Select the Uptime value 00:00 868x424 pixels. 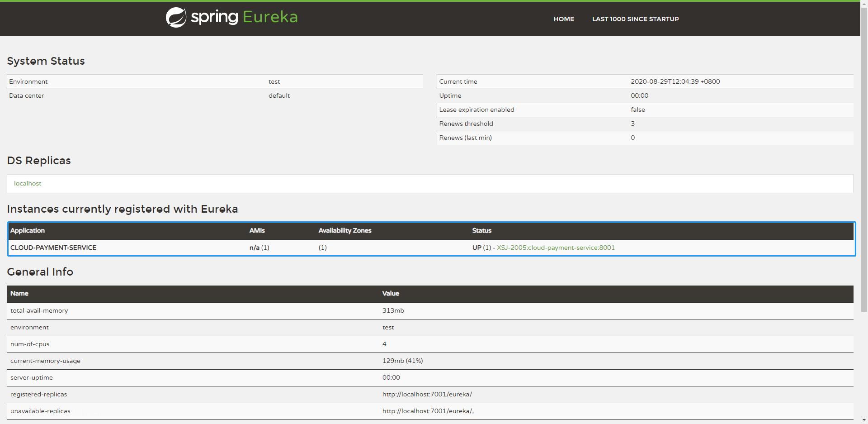click(639, 95)
